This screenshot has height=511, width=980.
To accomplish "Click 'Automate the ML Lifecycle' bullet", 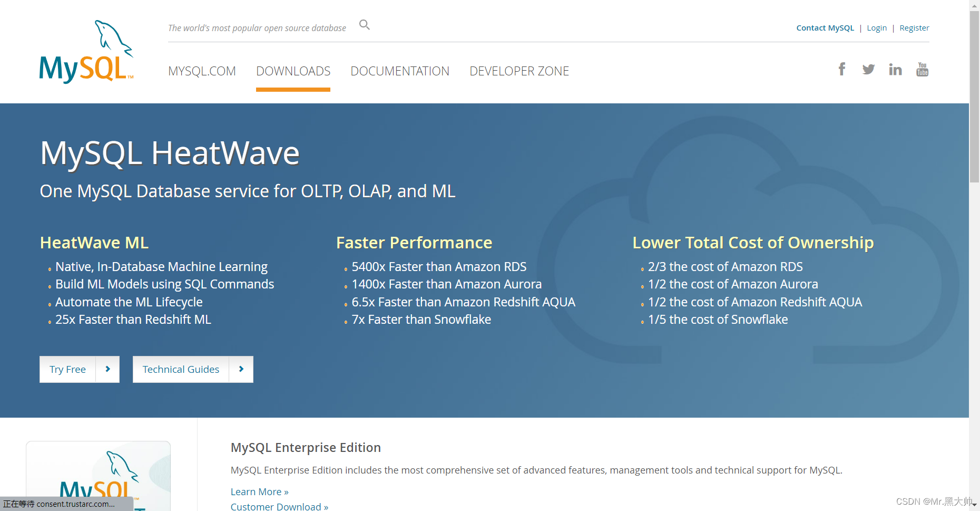I will point(129,302).
